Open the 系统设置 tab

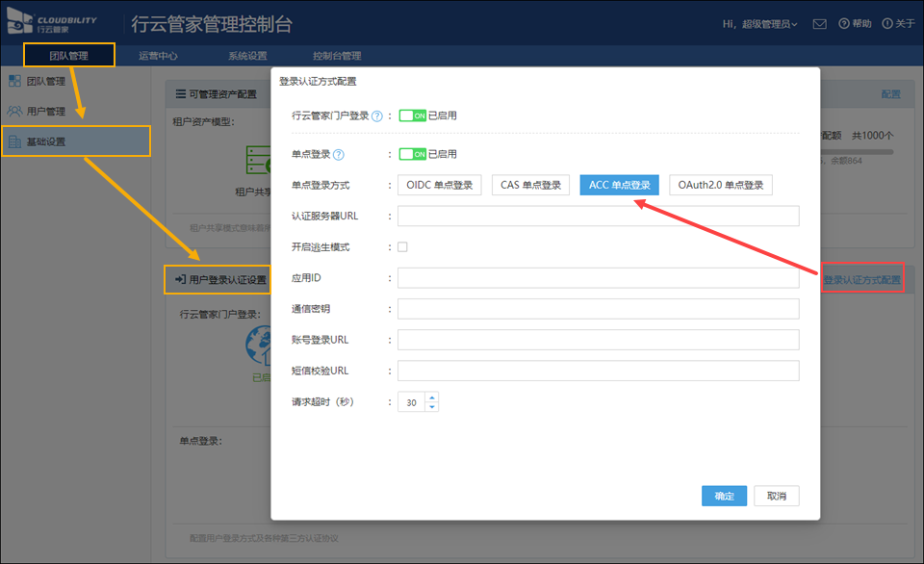tap(247, 56)
